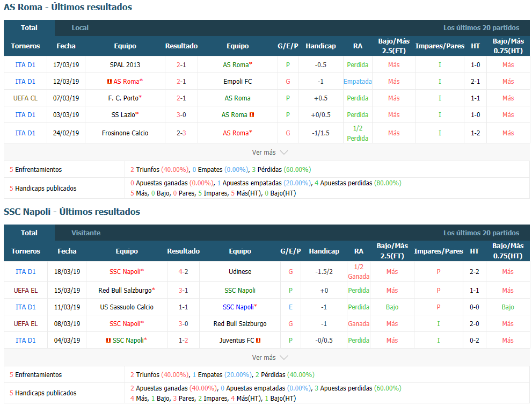Screen dimensions: 532x405
Task: Click AS Roma '5 Enfrentamientos' summary label
Action: coord(35,169)
